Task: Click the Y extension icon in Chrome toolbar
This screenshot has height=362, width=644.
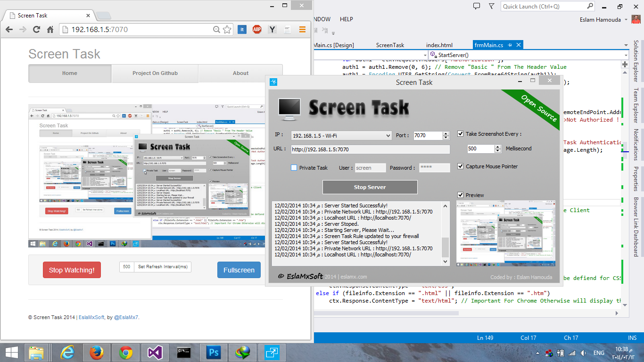Action: [x=272, y=29]
